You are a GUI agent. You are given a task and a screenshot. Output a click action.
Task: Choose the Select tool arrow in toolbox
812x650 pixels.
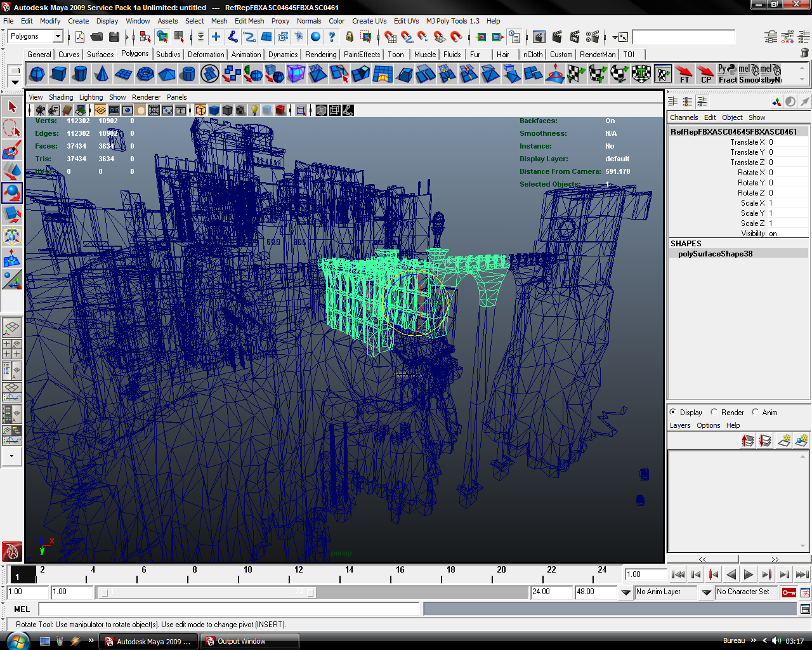(12, 107)
